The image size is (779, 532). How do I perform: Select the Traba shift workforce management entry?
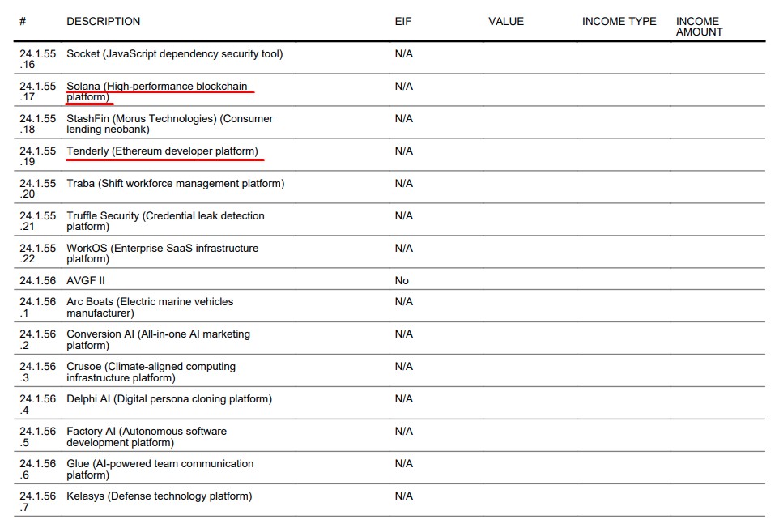pyautogui.click(x=175, y=184)
